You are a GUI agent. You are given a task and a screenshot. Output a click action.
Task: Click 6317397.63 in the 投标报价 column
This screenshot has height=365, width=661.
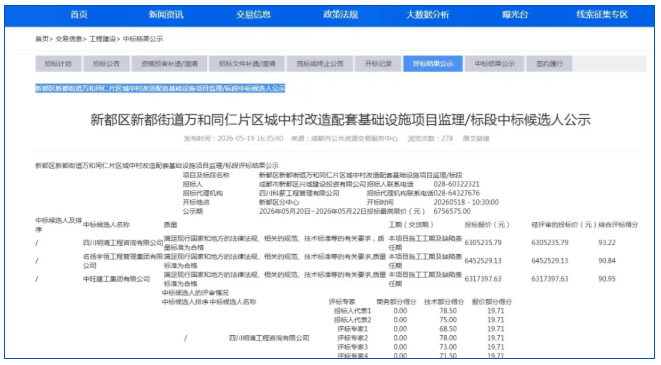pos(483,279)
